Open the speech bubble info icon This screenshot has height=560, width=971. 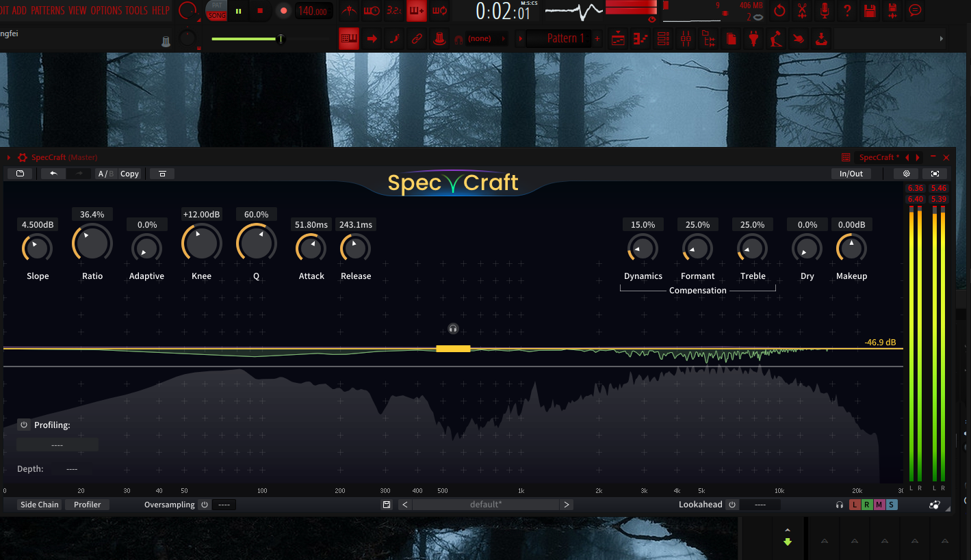pyautogui.click(x=915, y=11)
